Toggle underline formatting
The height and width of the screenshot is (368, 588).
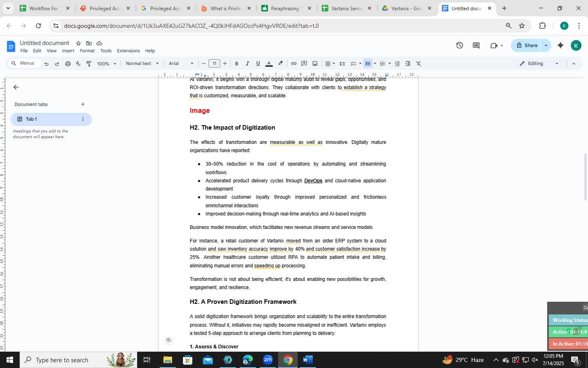pyautogui.click(x=258, y=63)
